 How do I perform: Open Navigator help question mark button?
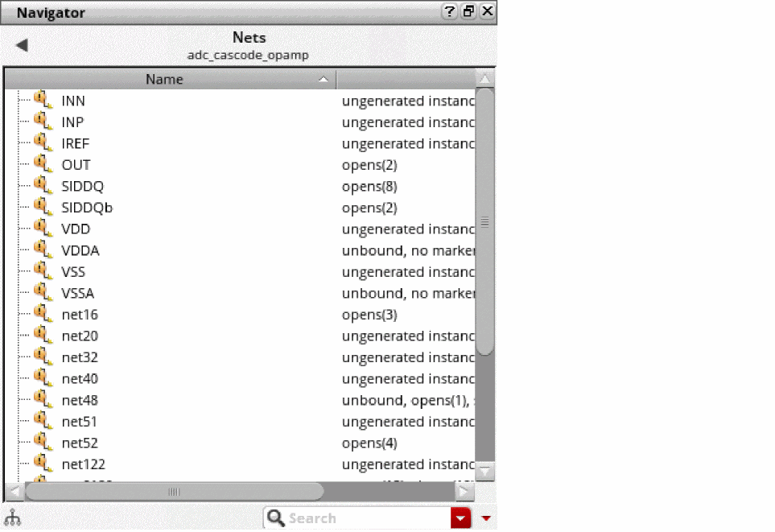point(449,11)
